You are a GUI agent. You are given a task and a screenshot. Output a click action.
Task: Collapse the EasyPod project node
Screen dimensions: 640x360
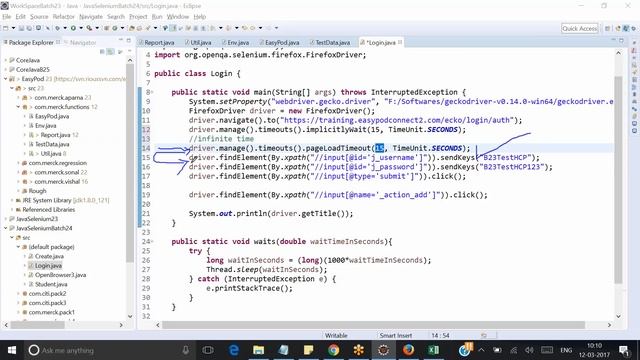(x=6, y=79)
